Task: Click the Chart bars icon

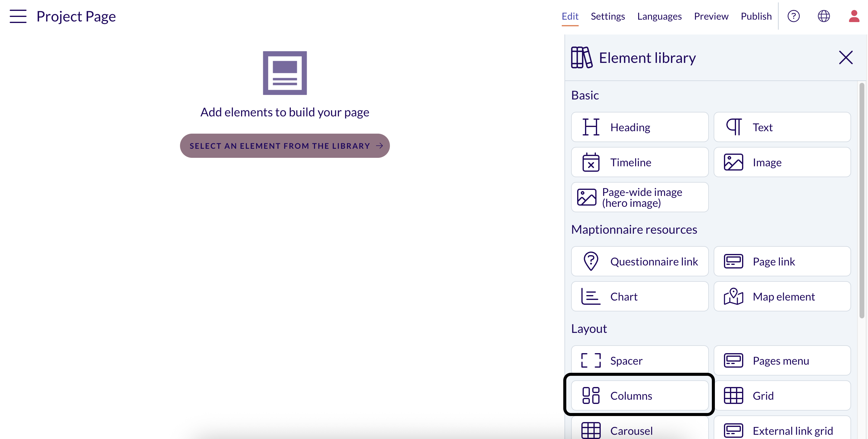Action: tap(591, 297)
